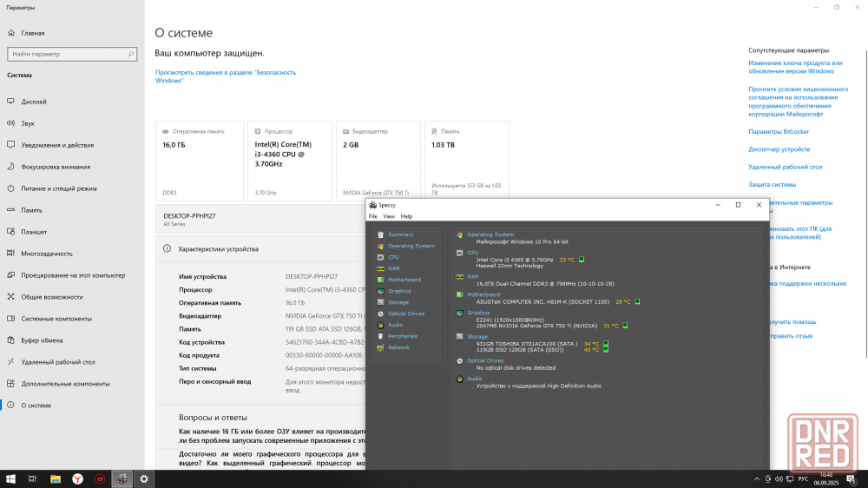Click Процессор i3-4360 info card
This screenshot has width=868, height=488.
point(290,161)
